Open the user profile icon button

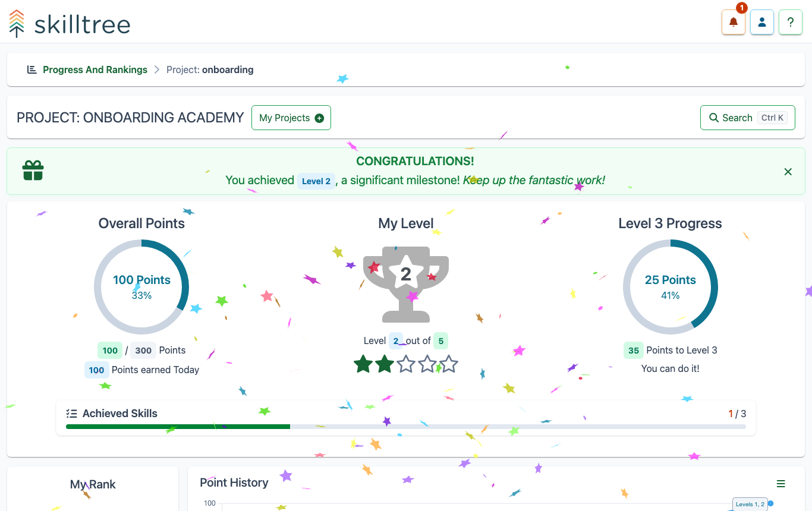coord(761,23)
